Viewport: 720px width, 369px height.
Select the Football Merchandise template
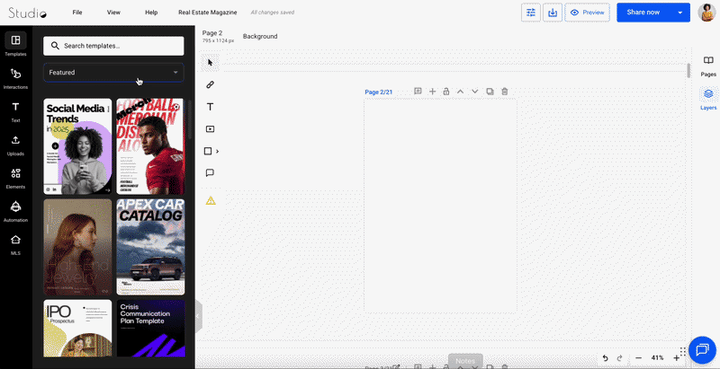[x=151, y=146]
